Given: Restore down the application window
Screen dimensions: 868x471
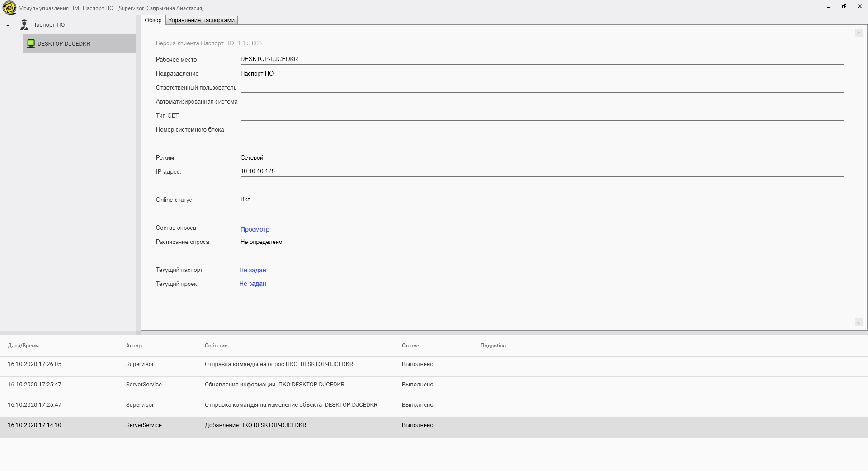Looking at the screenshot, I should pos(844,7).
